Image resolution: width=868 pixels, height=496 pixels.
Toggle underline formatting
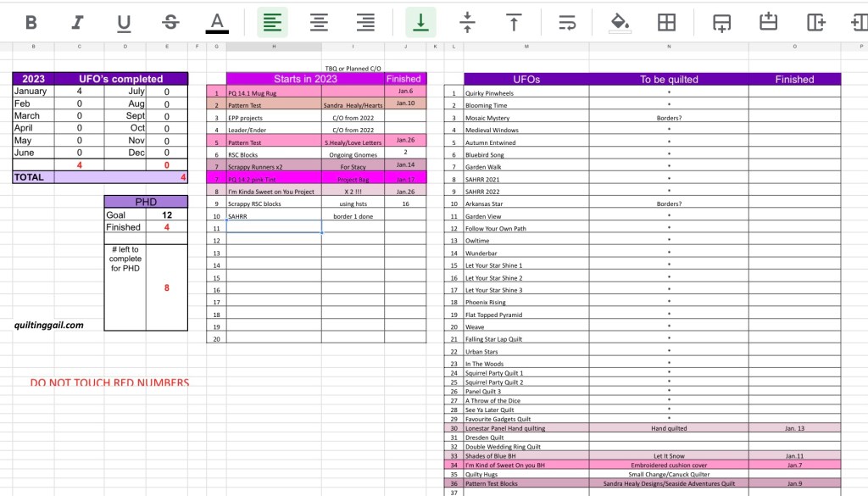coord(124,22)
